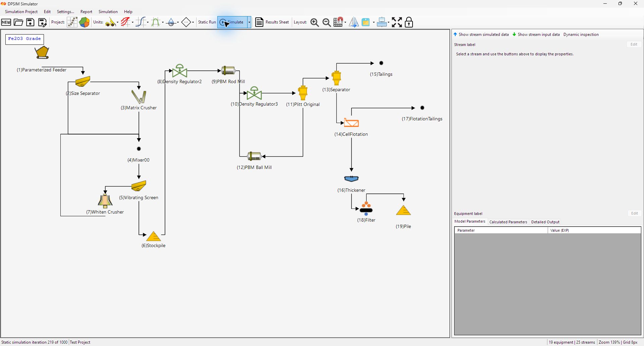Image resolution: width=644 pixels, height=346 pixels.
Task: Save the project with the disk icon
Action: [31, 22]
